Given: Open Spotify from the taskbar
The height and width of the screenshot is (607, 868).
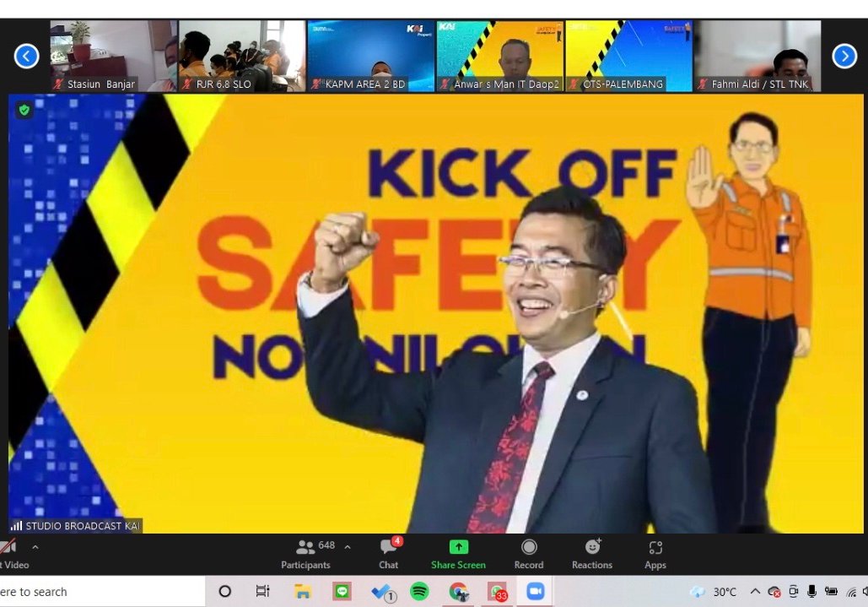Looking at the screenshot, I should coord(419,592).
